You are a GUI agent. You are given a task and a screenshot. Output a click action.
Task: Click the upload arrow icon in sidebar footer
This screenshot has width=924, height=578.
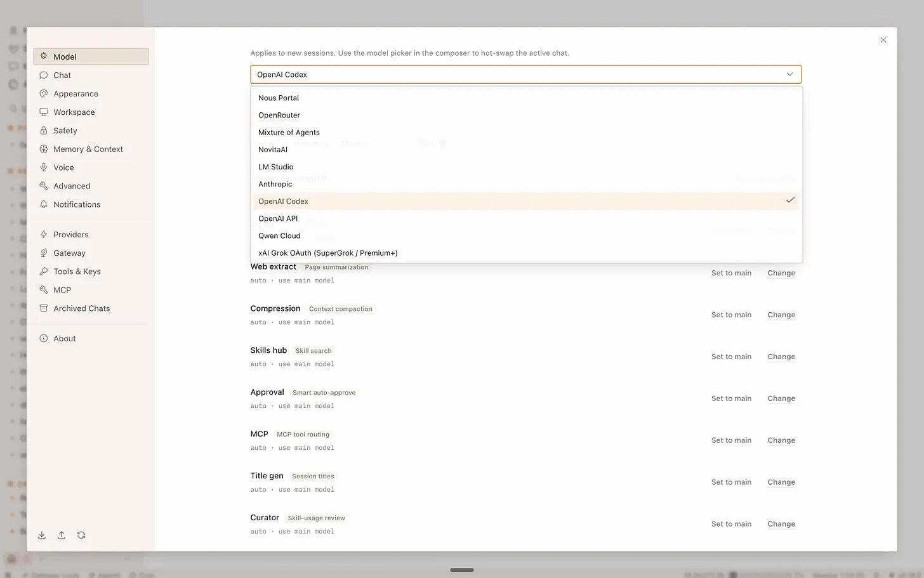(62, 535)
